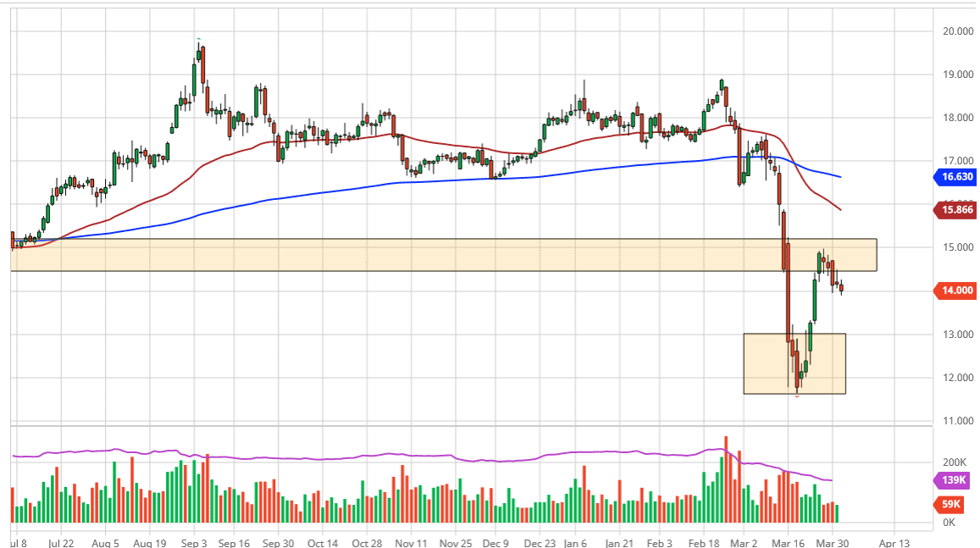Image resolution: width=980 pixels, height=548 pixels.
Task: Click the Sep 3 date label
Action: coord(193,543)
